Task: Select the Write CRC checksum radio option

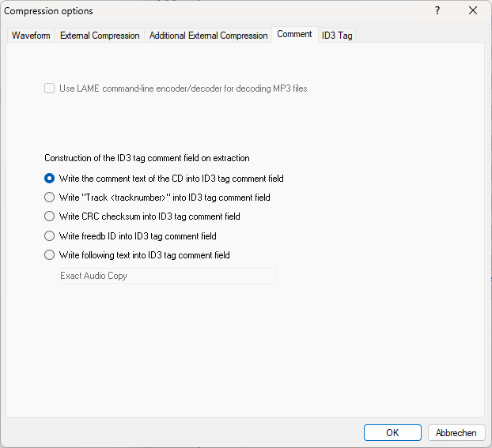Action: click(50, 216)
